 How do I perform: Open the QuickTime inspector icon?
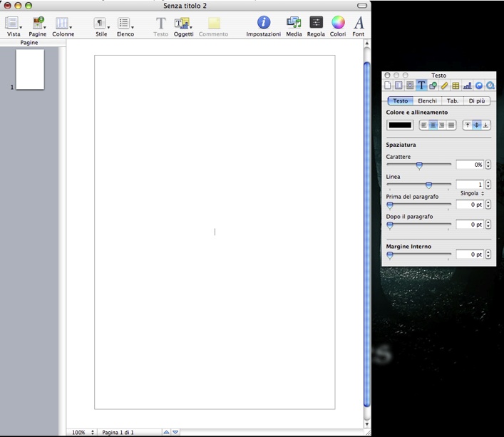click(490, 86)
